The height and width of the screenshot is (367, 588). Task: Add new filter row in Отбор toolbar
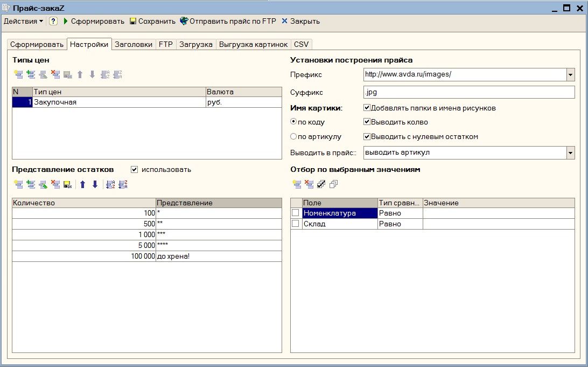(x=297, y=184)
